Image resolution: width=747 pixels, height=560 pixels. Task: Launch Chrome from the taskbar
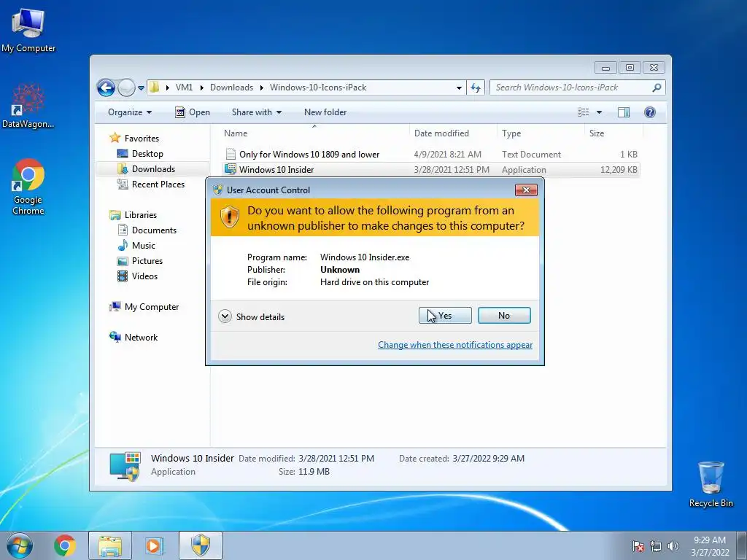pos(65,545)
